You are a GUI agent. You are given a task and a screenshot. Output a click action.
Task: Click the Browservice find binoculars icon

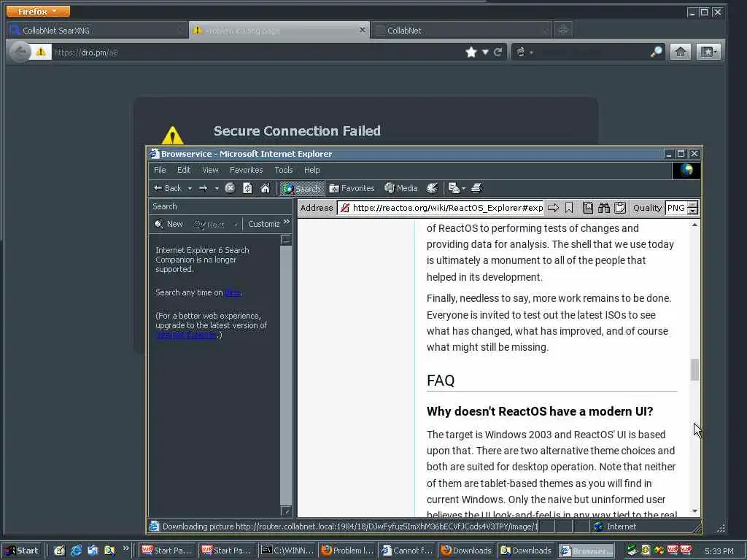pyautogui.click(x=604, y=208)
